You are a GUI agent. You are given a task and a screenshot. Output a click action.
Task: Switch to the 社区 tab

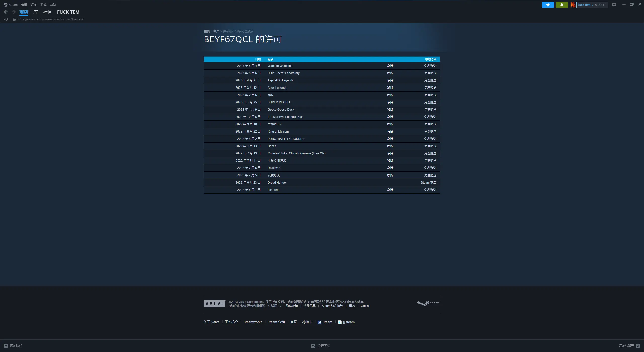tap(47, 12)
